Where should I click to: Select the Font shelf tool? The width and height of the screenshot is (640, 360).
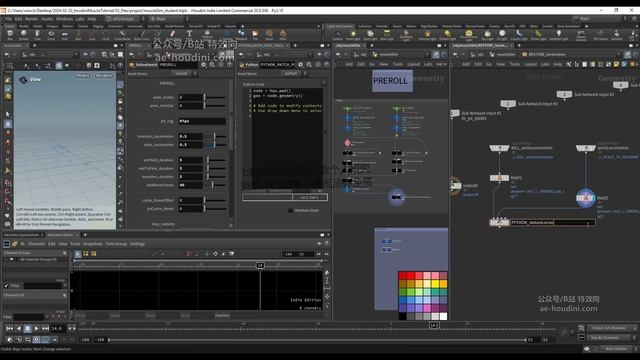189,35
